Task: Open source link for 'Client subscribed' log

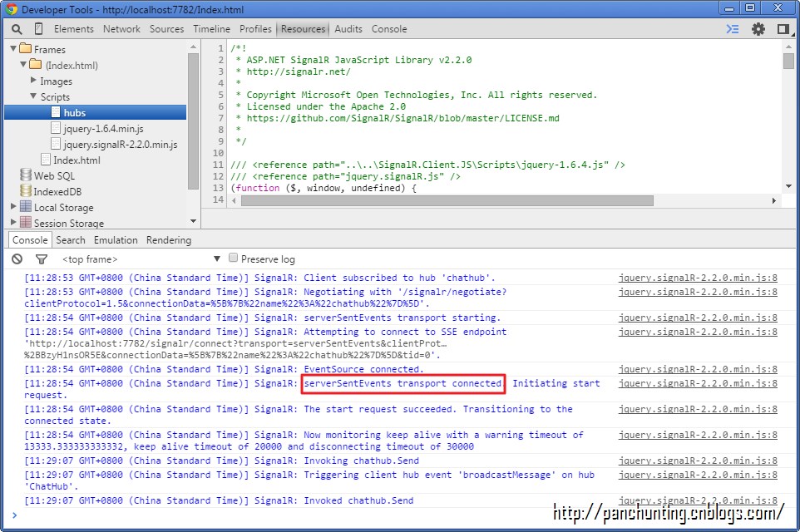Action: tap(698, 278)
